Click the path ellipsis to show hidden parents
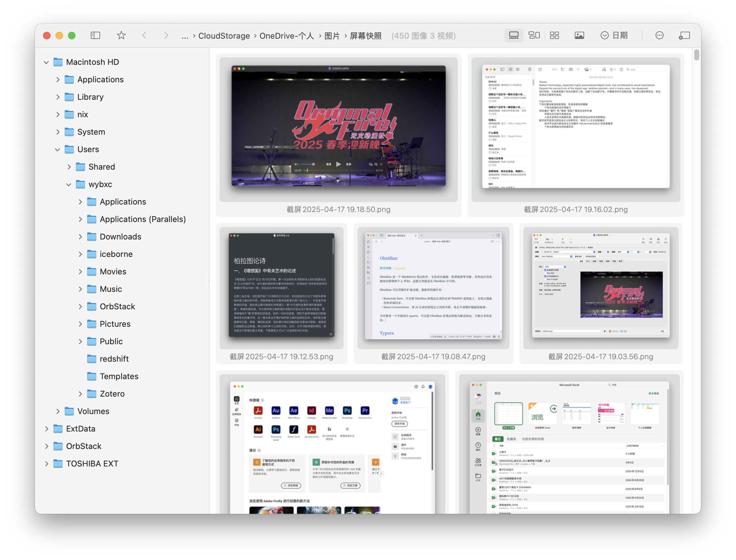 185,36
